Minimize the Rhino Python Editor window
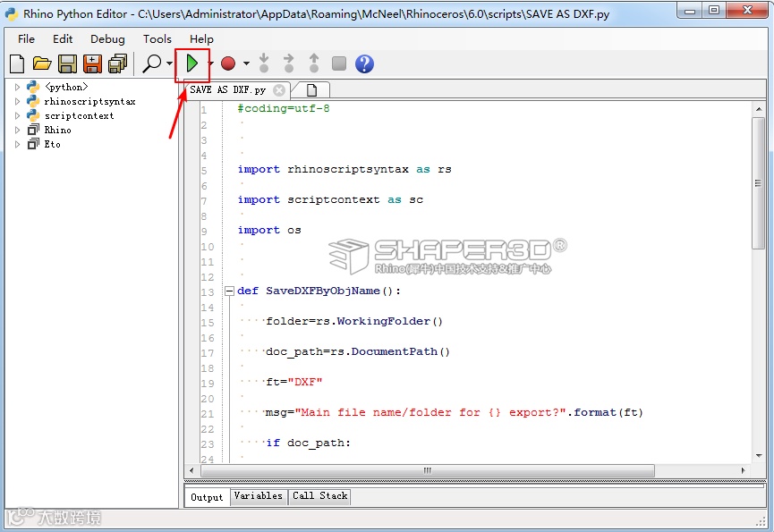The image size is (774, 532). pos(690,11)
